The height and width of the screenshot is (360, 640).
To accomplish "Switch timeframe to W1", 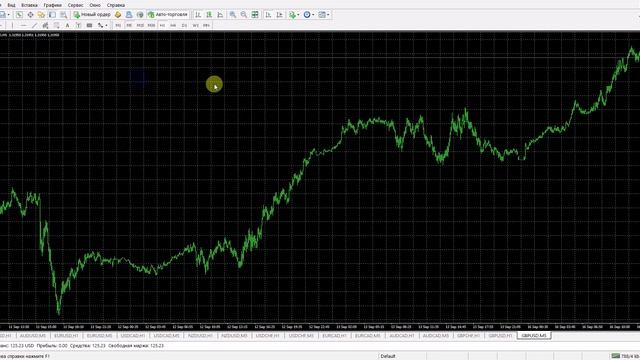I will point(196,25).
